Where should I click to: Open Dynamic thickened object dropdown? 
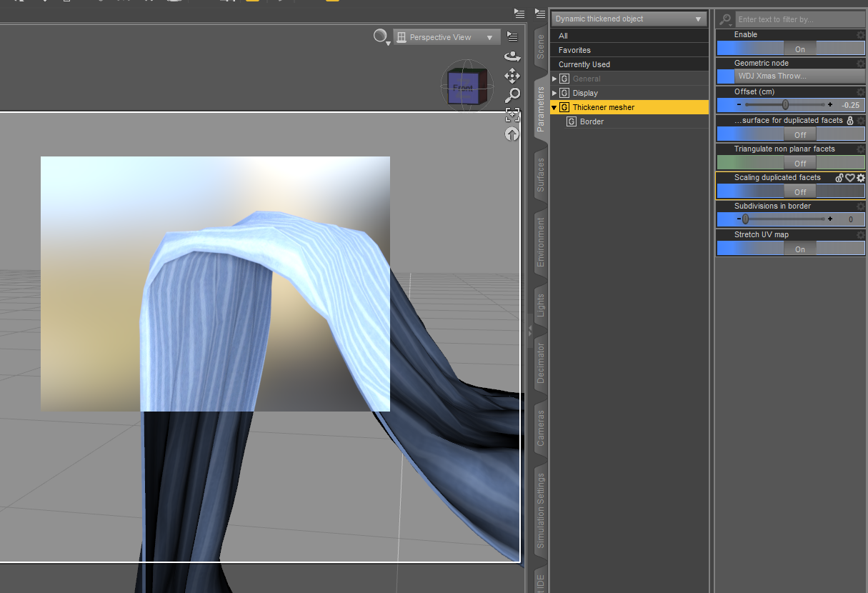(x=629, y=19)
